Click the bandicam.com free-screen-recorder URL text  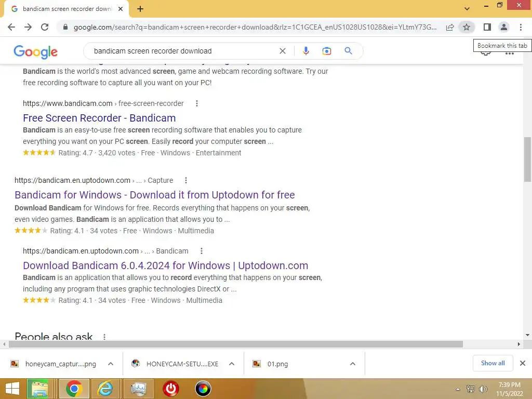coord(103,103)
